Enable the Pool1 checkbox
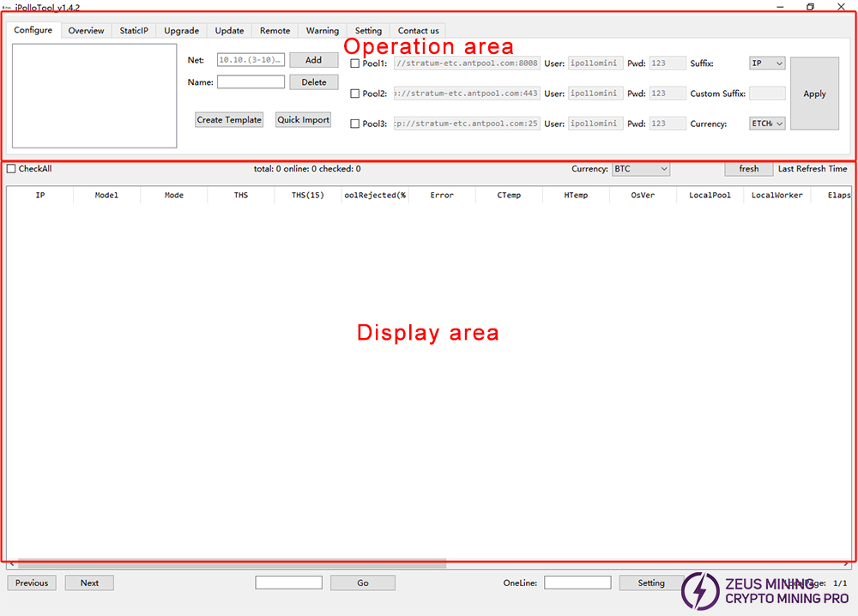This screenshot has width=858, height=616. pos(356,63)
